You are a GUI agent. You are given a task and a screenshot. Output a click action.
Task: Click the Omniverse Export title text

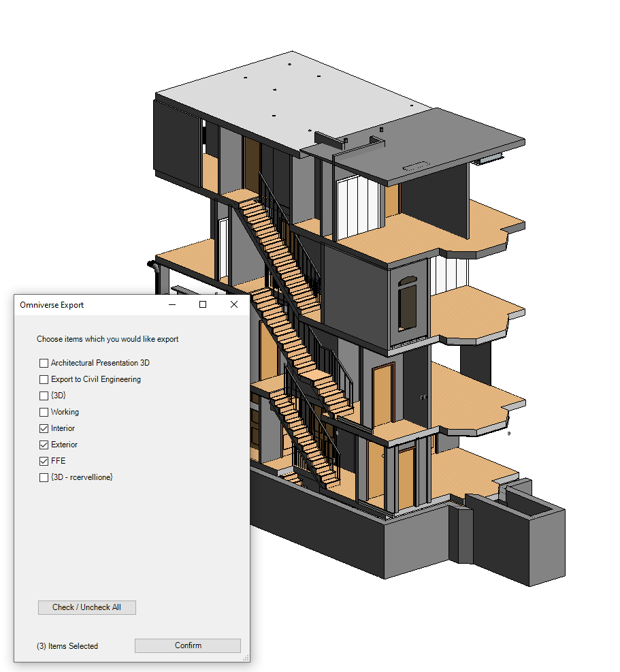click(x=52, y=305)
